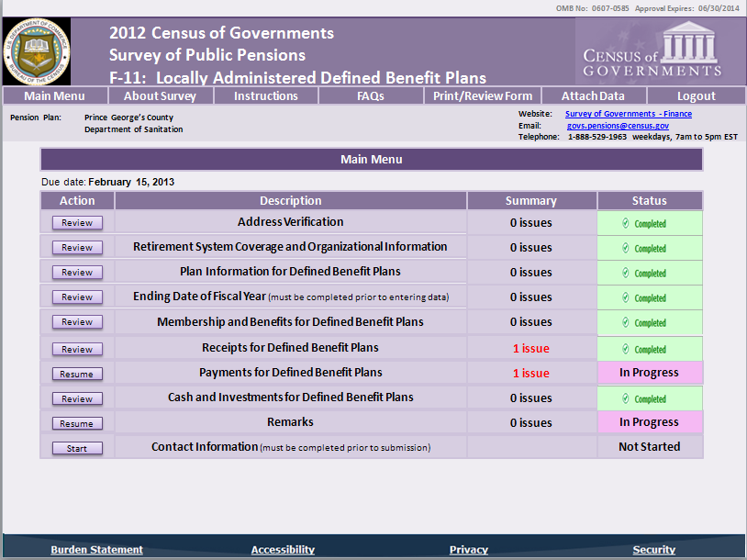
Task: Open the Main Menu tab
Action: [x=54, y=95]
